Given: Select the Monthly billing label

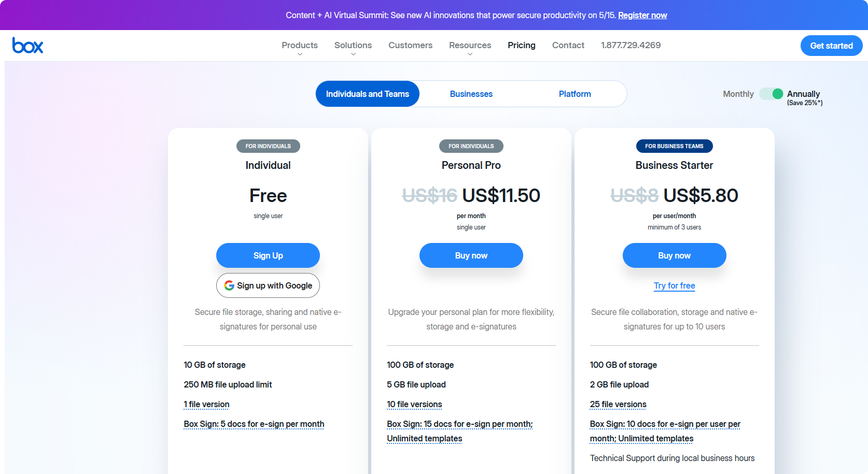Looking at the screenshot, I should [x=738, y=94].
